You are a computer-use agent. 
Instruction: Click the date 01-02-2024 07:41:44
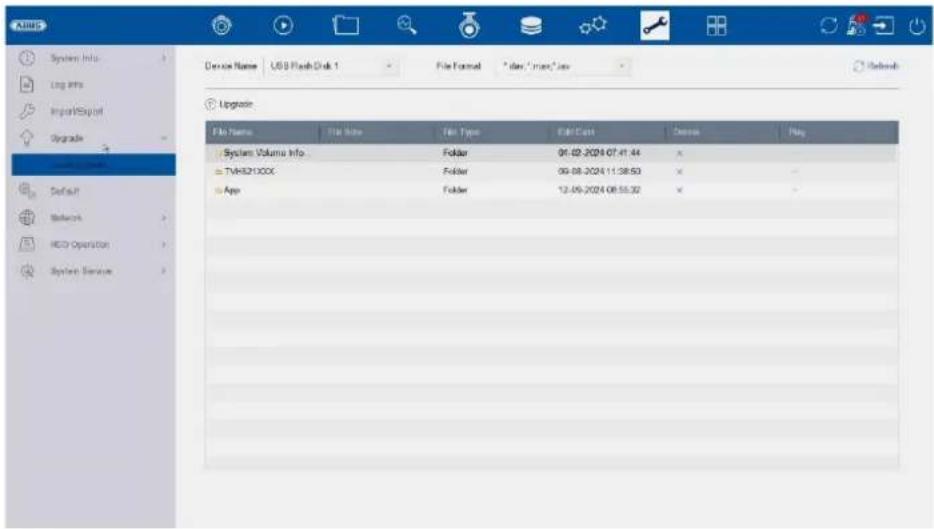coord(599,153)
